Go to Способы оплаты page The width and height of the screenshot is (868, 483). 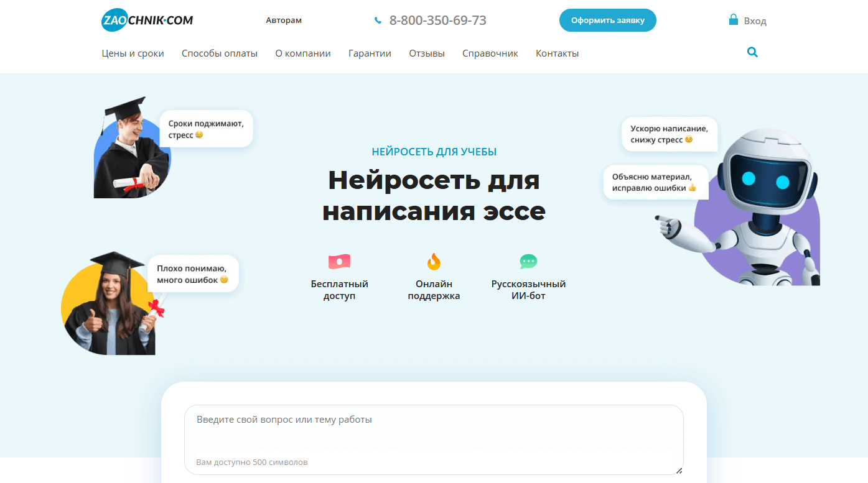219,53
